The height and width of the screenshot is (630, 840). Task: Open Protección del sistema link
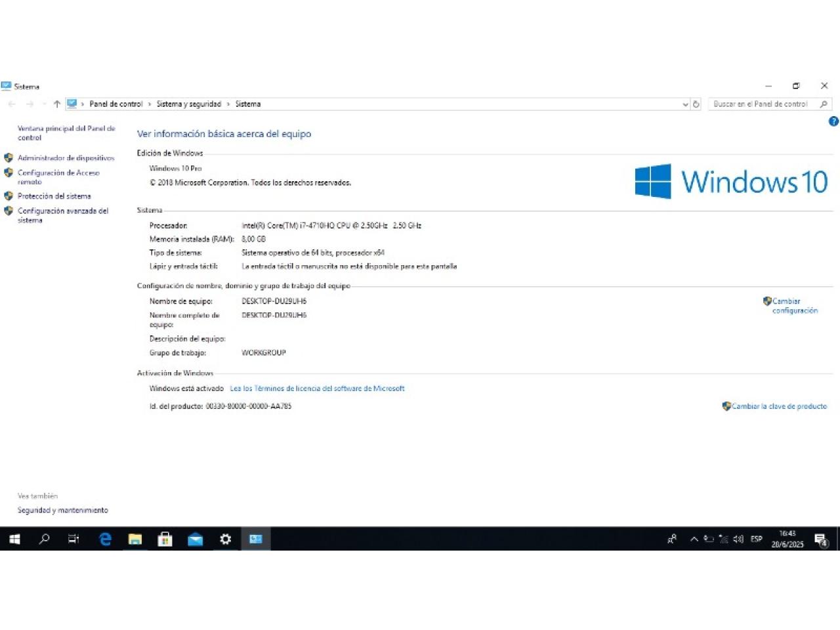click(x=54, y=196)
